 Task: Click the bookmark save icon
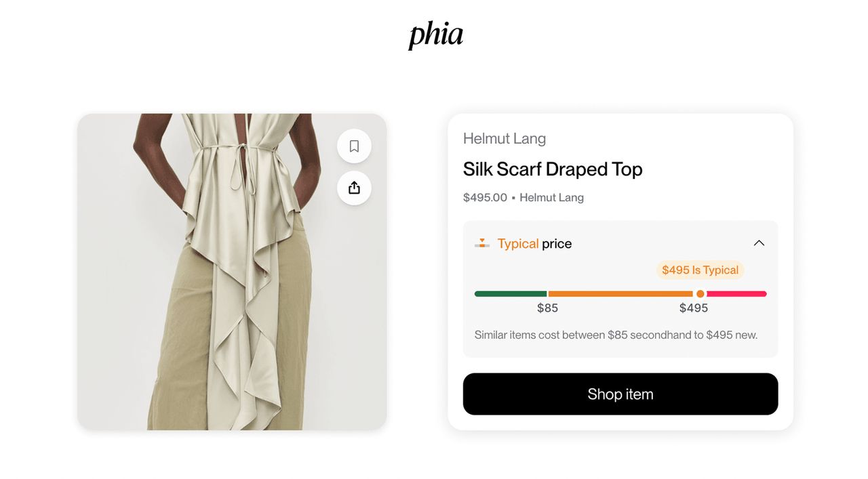coord(354,146)
